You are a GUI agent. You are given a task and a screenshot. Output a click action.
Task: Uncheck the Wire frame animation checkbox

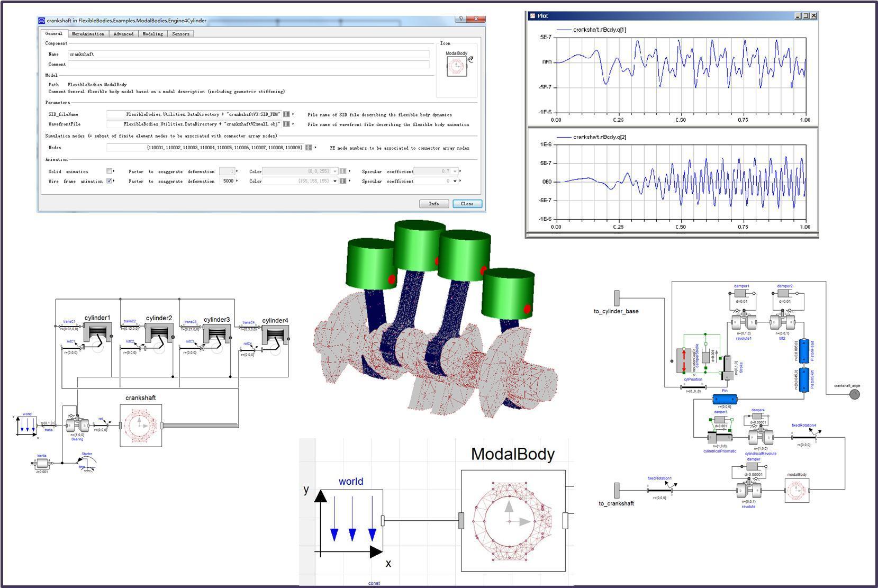(109, 180)
